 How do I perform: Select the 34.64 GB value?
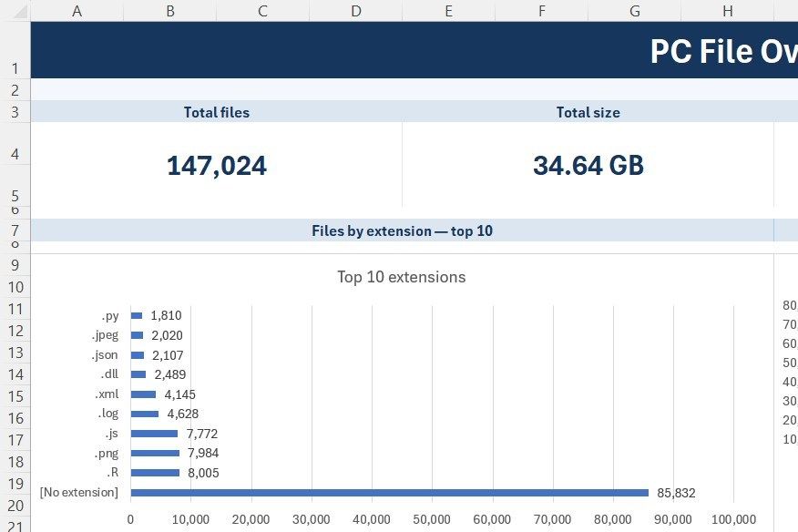[588, 166]
